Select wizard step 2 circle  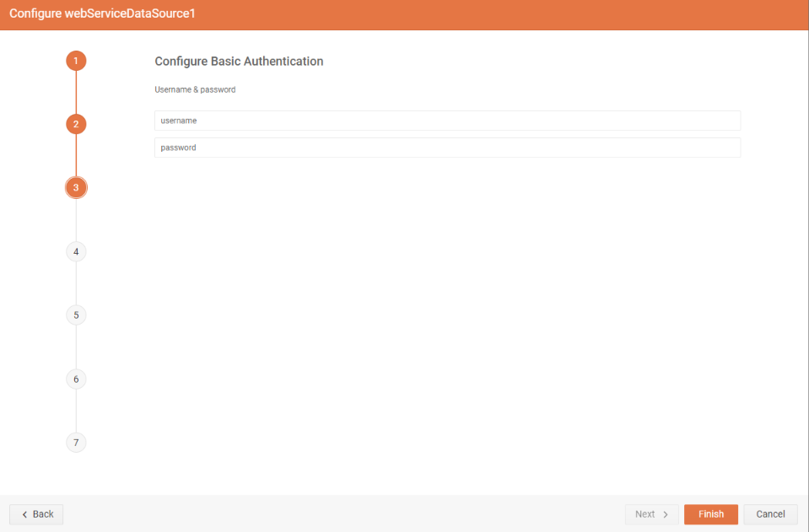click(76, 123)
